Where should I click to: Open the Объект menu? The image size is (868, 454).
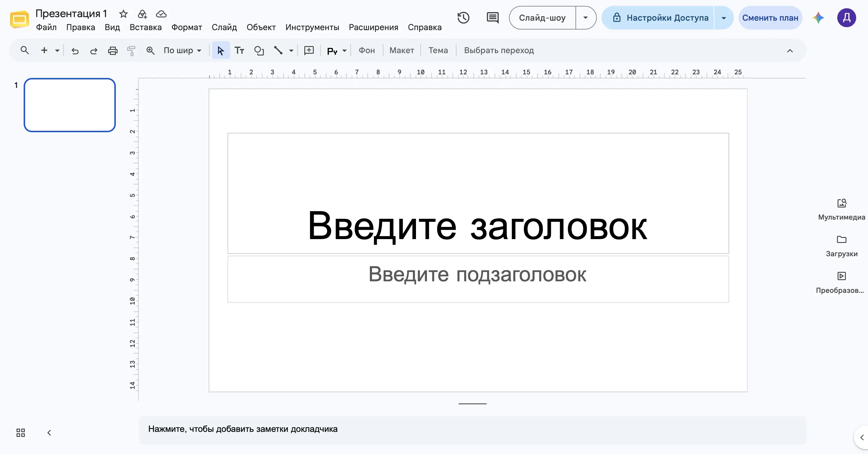tap(261, 27)
